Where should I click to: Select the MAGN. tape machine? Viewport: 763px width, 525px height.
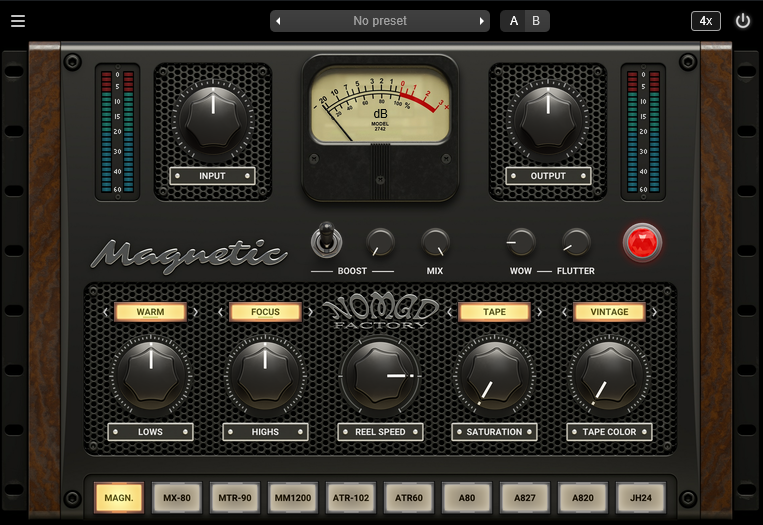(x=119, y=498)
